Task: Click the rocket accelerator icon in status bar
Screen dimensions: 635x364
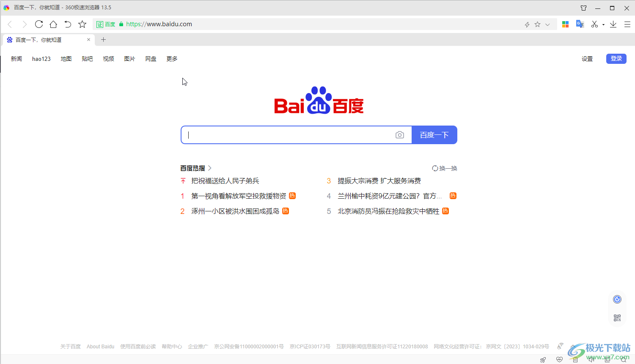Action: coord(543,360)
